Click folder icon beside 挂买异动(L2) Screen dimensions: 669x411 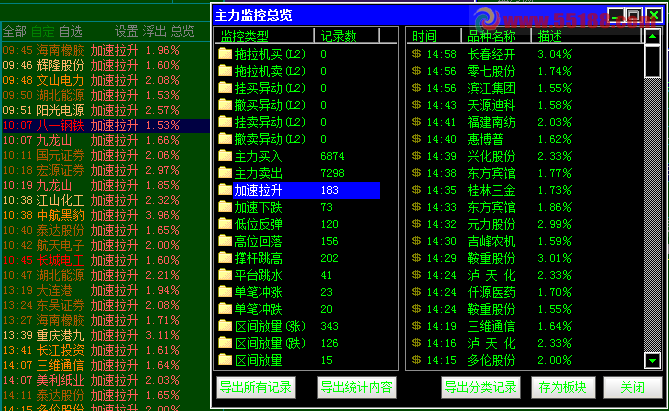click(225, 88)
